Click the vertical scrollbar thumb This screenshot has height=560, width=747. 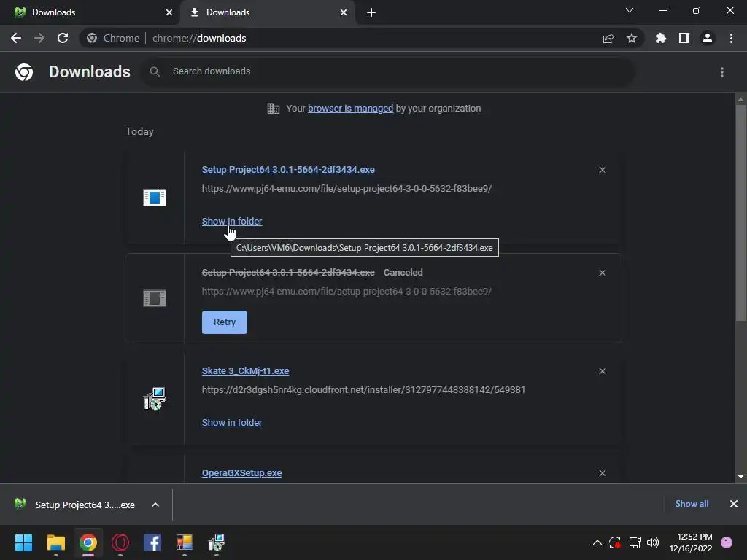(740, 213)
